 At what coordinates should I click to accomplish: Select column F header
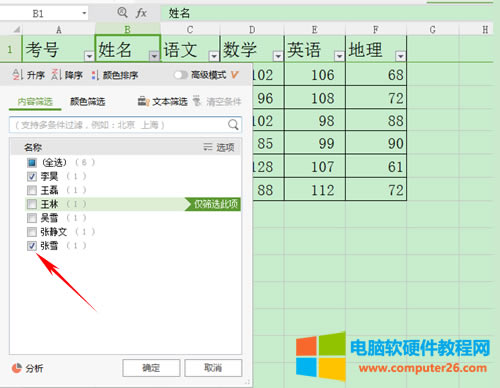(x=376, y=30)
